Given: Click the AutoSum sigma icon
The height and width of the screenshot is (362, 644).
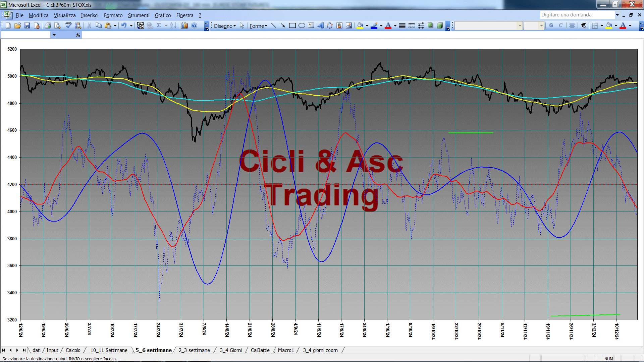Looking at the screenshot, I should (159, 25).
